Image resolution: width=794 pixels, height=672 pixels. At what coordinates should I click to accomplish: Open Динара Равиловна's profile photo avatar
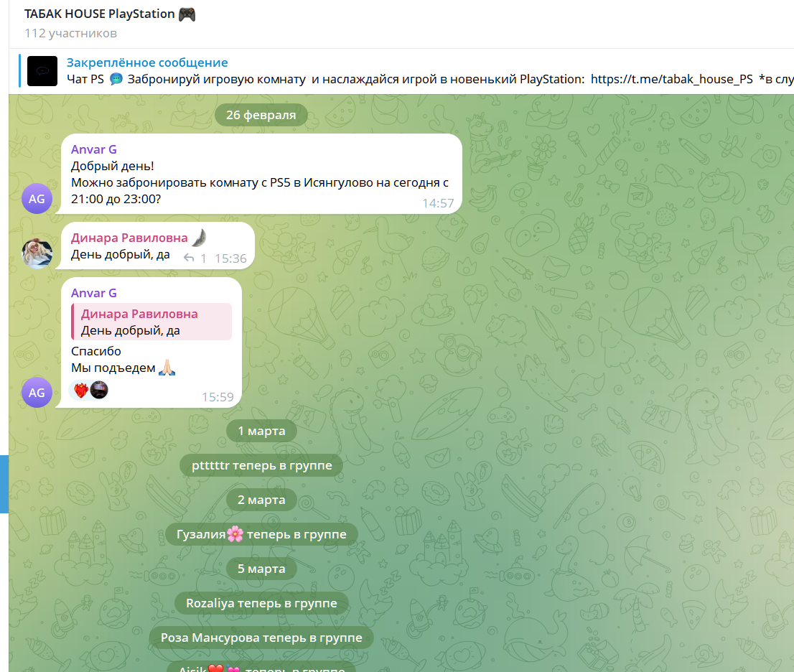point(37,253)
